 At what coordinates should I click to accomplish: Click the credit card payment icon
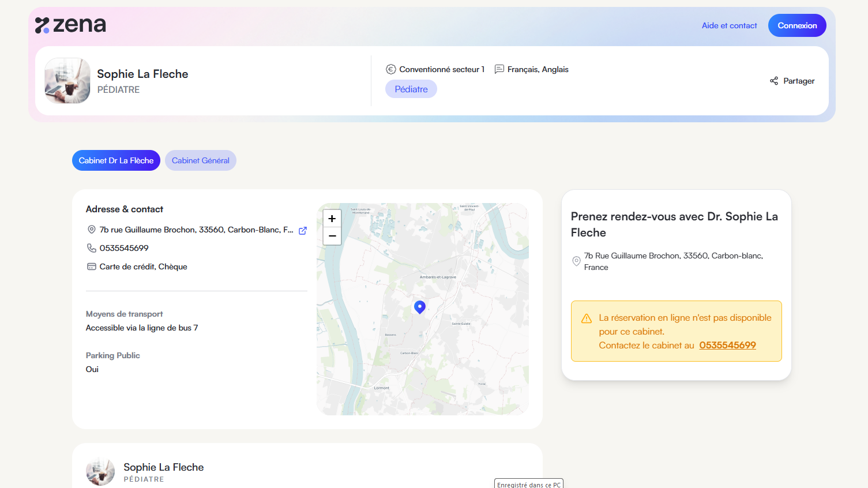[91, 266]
